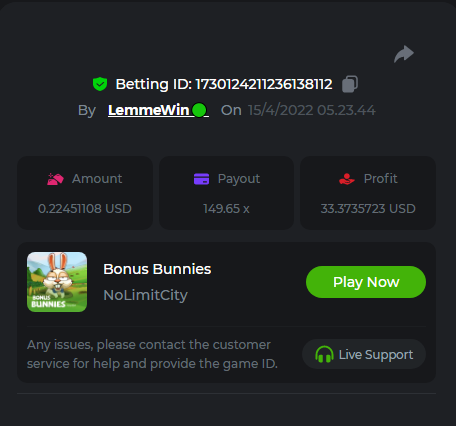
Task: Click the 33.3735723 USD profit value
Action: point(368,209)
